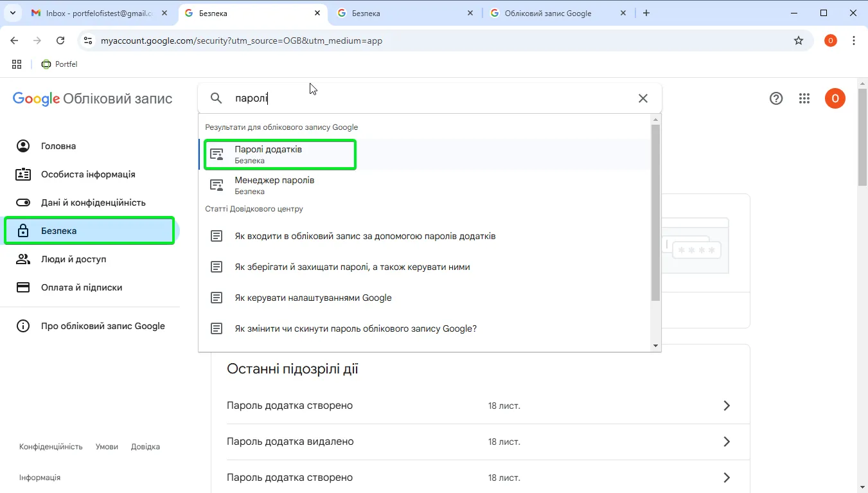Click the search magnifier icon
This screenshot has height=493, width=868.
click(x=217, y=98)
